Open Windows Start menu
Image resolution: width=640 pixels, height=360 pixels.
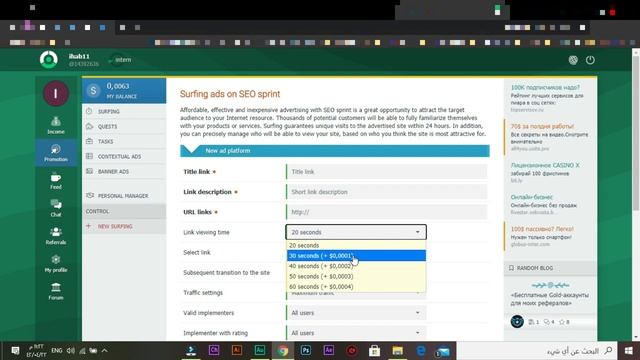point(628,351)
